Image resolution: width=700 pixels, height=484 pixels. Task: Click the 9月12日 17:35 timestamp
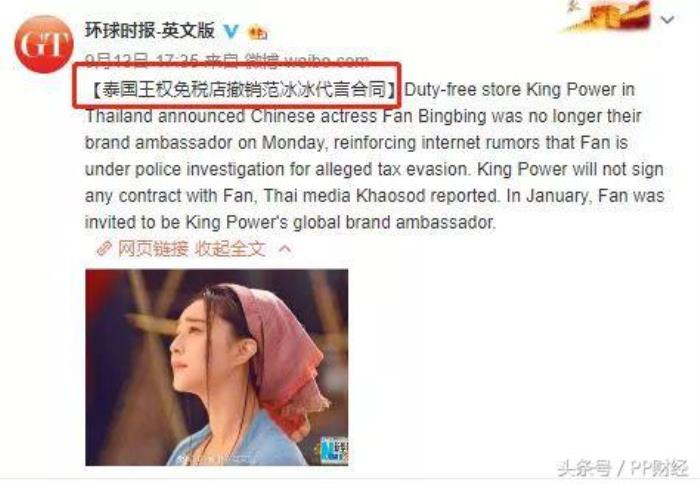pyautogui.click(x=142, y=59)
